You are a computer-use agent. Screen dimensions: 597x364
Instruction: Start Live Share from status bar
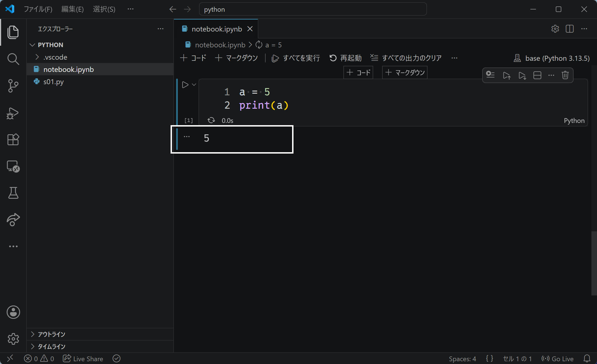tap(83, 359)
